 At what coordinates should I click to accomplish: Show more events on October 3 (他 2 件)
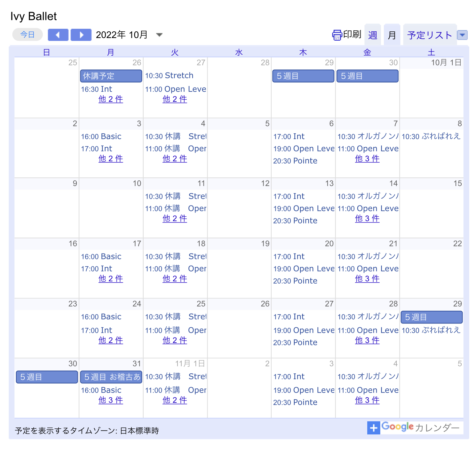point(111,159)
